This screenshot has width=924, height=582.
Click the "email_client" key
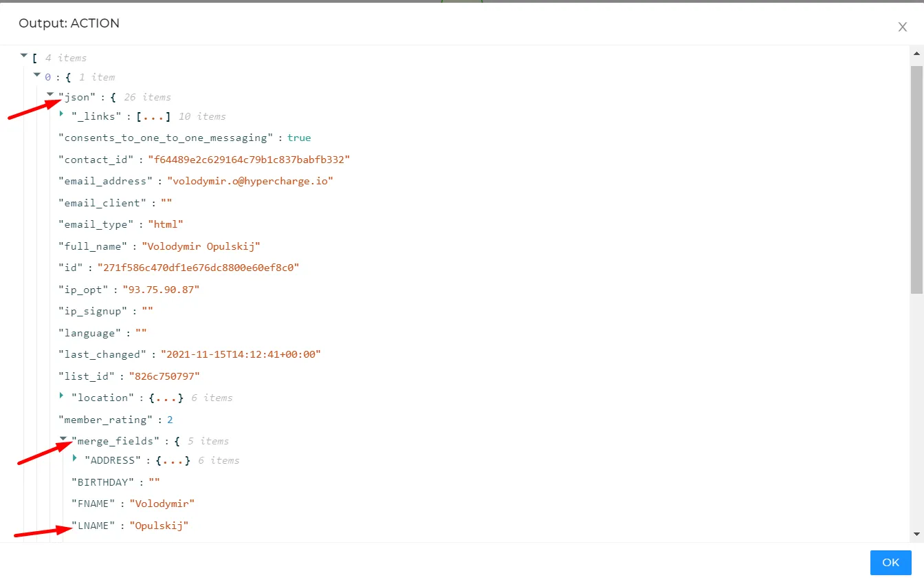(x=103, y=203)
